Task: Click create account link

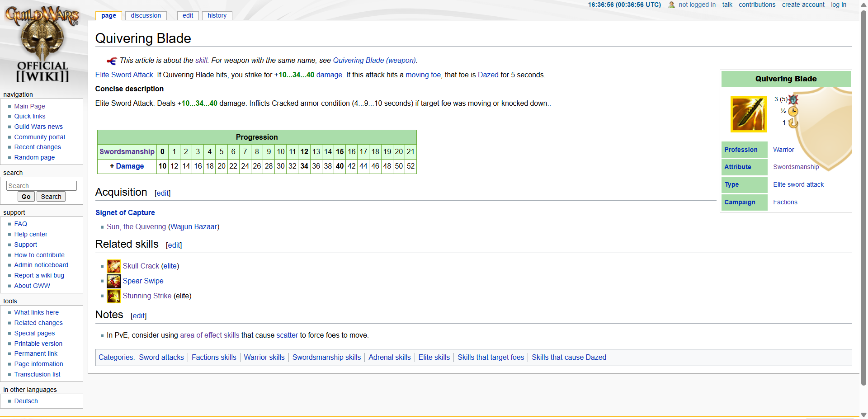Action: click(803, 5)
